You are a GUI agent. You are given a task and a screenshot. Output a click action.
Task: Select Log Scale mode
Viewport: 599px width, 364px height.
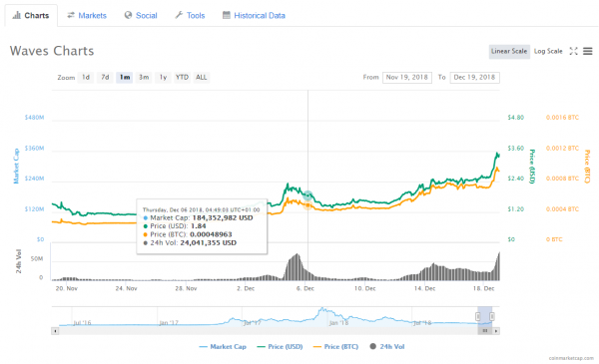pos(548,51)
